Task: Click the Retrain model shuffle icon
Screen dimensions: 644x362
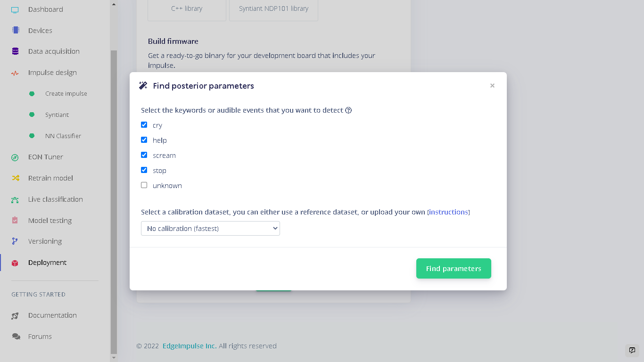Action: tap(15, 178)
